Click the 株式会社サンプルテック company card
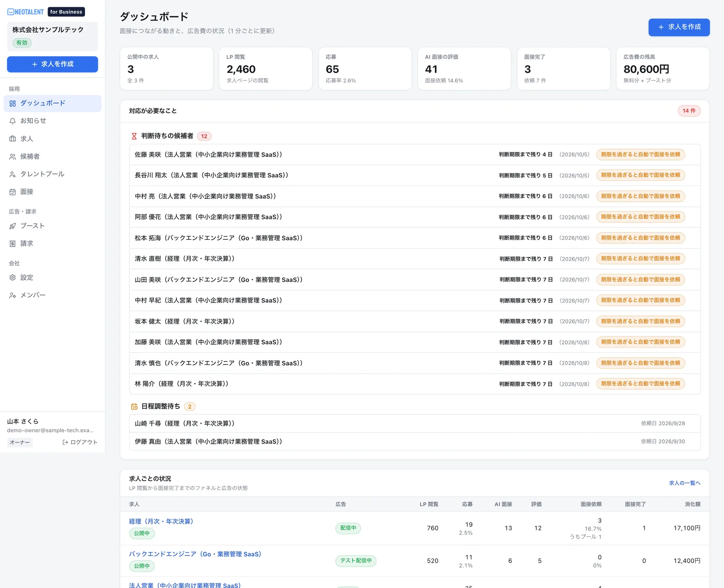724x588 pixels. click(52, 36)
